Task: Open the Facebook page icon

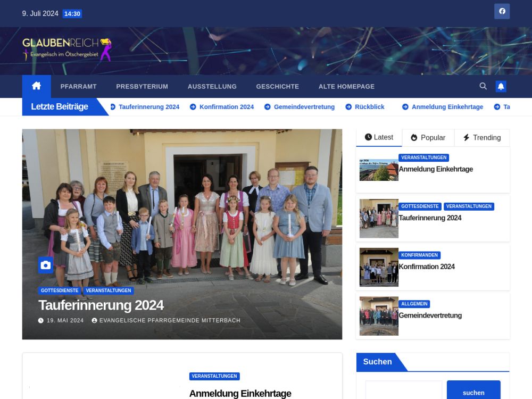Action: click(x=502, y=11)
